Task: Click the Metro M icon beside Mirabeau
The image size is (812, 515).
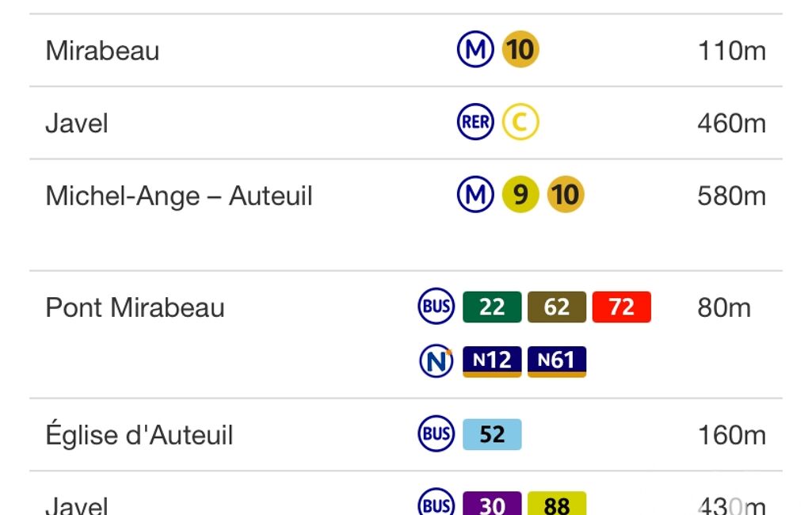Action: pyautogui.click(x=475, y=50)
